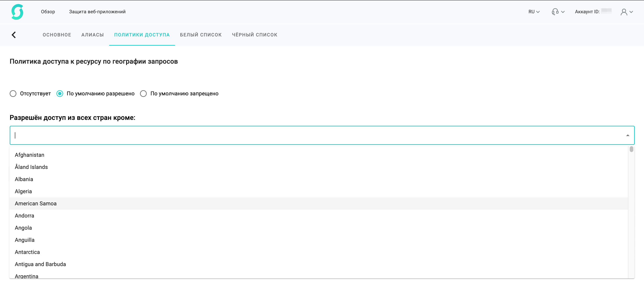Collapse the country list dropdown arrow
The height and width of the screenshot is (287, 644).
[628, 135]
